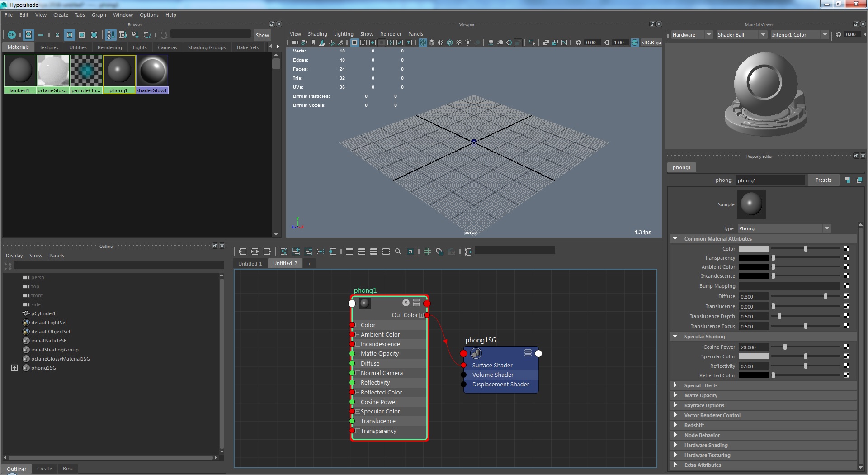The width and height of the screenshot is (868, 475).
Task: Adjust the Diffuse slider handle
Action: [x=826, y=296]
